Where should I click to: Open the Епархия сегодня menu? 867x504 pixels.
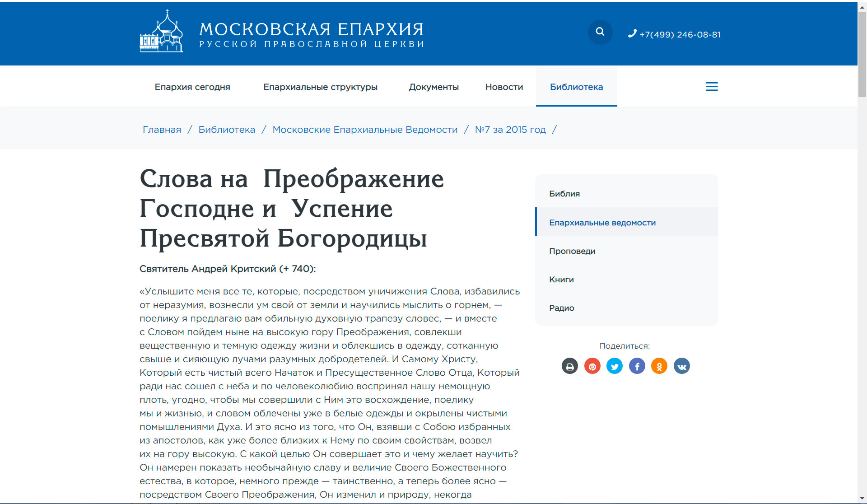[192, 87]
